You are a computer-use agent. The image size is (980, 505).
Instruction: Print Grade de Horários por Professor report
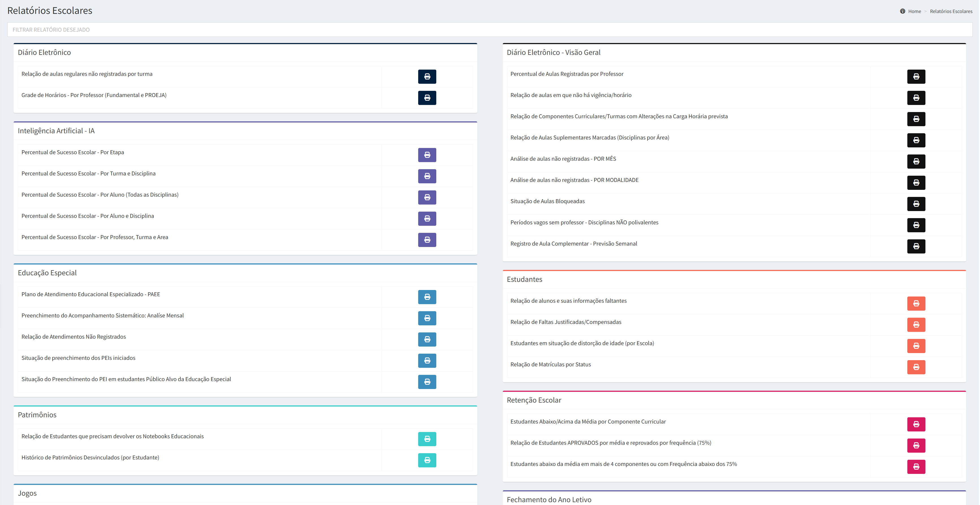pos(427,98)
